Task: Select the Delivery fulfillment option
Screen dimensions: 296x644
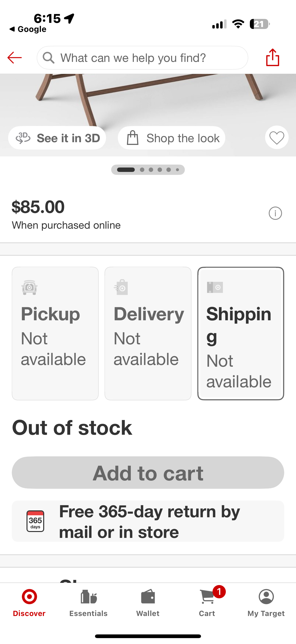Action: click(x=148, y=334)
